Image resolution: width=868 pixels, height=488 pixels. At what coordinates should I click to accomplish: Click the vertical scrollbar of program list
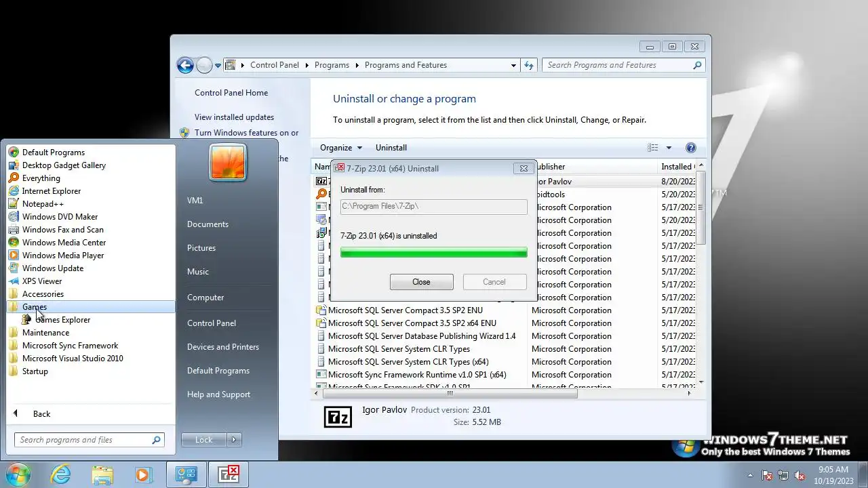point(701,208)
